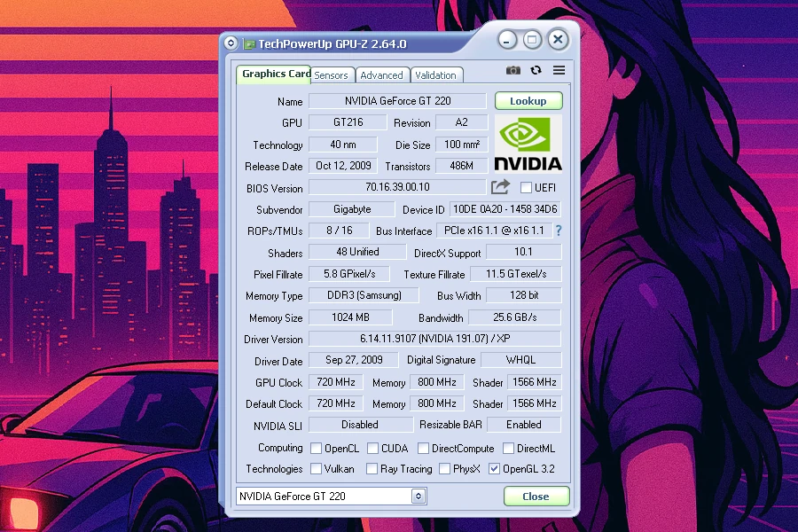Click the Pixel Fillrate 5.8 GPixel/s
The width and height of the screenshot is (798, 532).
[x=349, y=274]
